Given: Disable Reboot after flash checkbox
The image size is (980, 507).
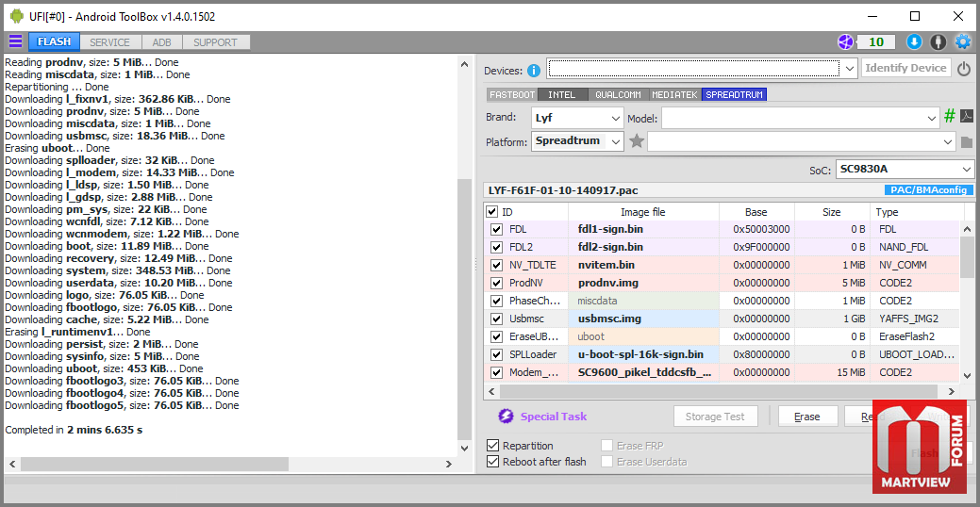Looking at the screenshot, I should tap(493, 462).
